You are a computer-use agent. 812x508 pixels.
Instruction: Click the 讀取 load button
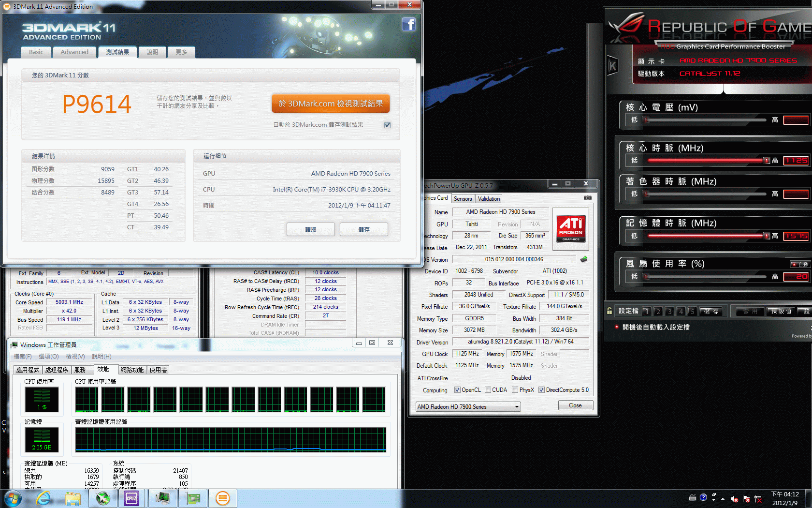[311, 229]
